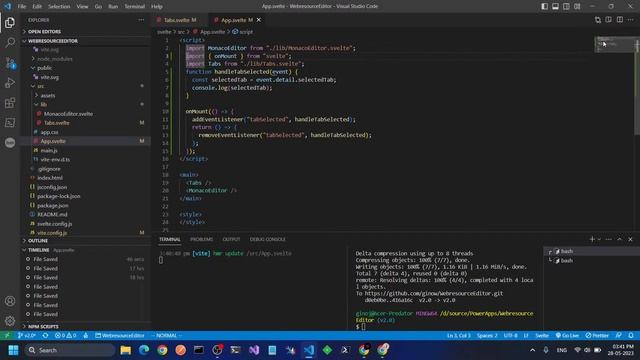Screen dimensions: 640x360
Task: Toggle Panel layout icon in title bar
Action: pos(556,6)
